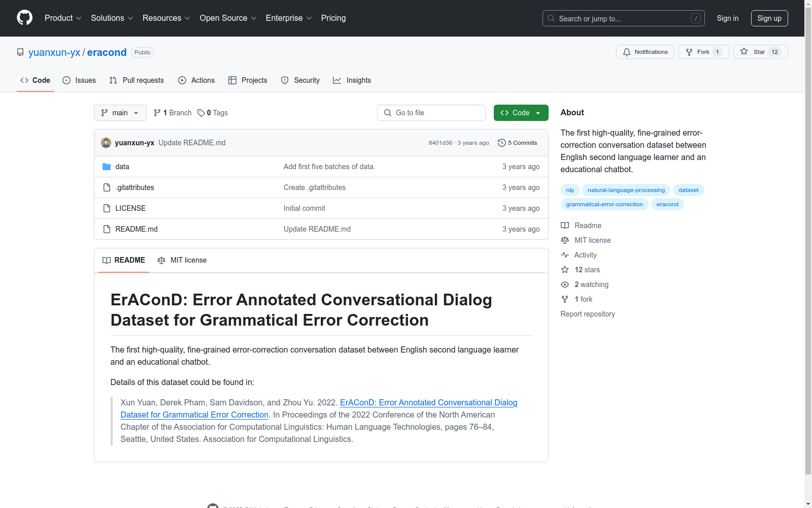812x508 pixels.
Task: Go to the Actions tab
Action: point(196,80)
